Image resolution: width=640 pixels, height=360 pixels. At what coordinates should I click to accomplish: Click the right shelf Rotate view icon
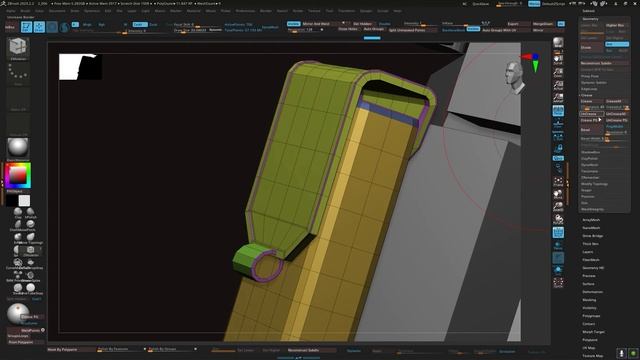coord(558,220)
